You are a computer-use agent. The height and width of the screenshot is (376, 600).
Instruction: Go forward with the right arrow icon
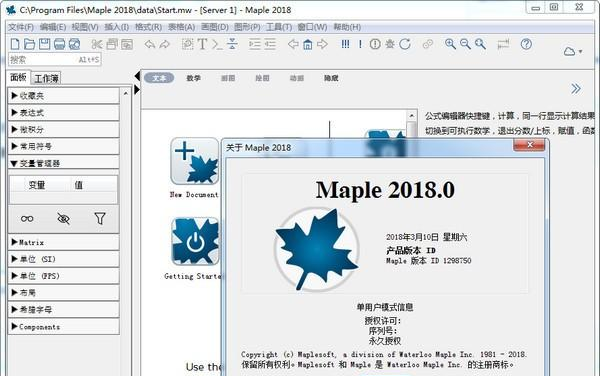[323, 44]
